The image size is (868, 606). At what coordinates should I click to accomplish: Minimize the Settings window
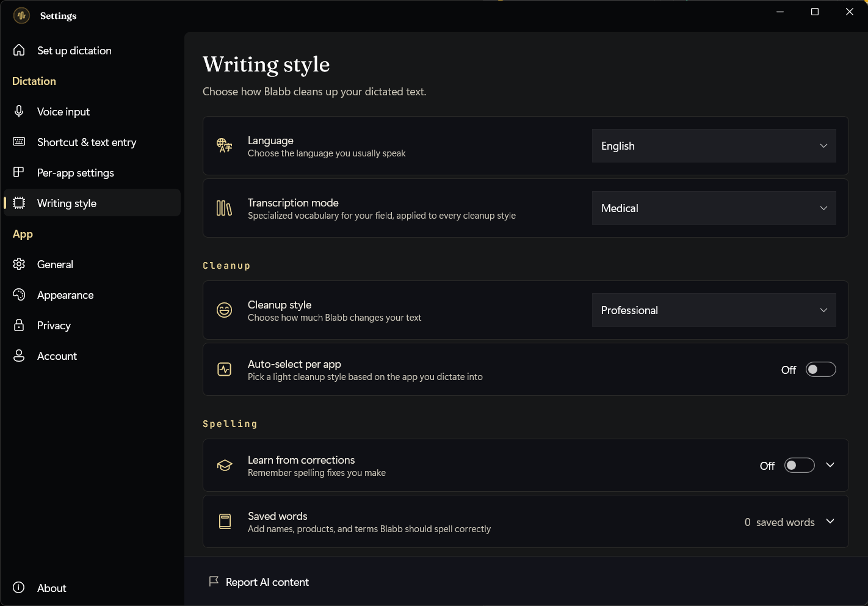click(x=780, y=12)
